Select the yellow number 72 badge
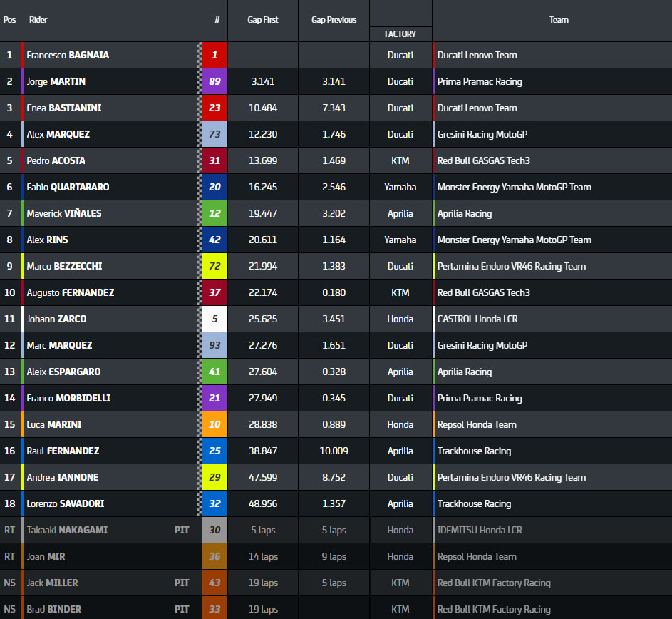Image resolution: width=672 pixels, height=619 pixels. (x=214, y=267)
